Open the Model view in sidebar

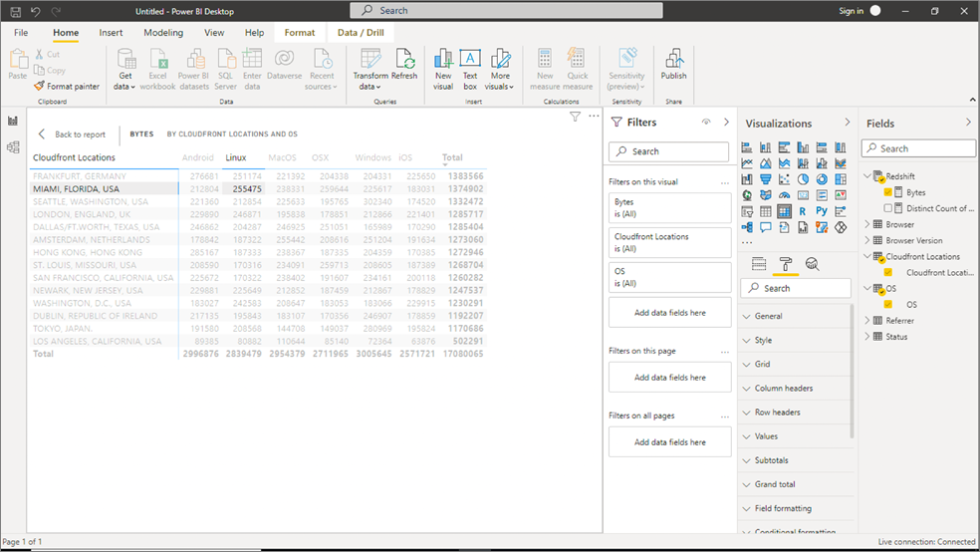click(13, 147)
